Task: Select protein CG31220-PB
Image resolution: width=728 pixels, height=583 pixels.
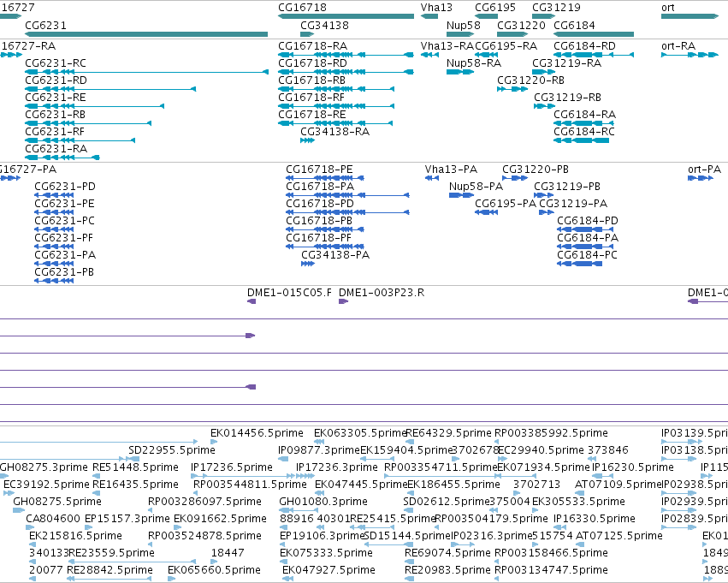Action: 515,178
